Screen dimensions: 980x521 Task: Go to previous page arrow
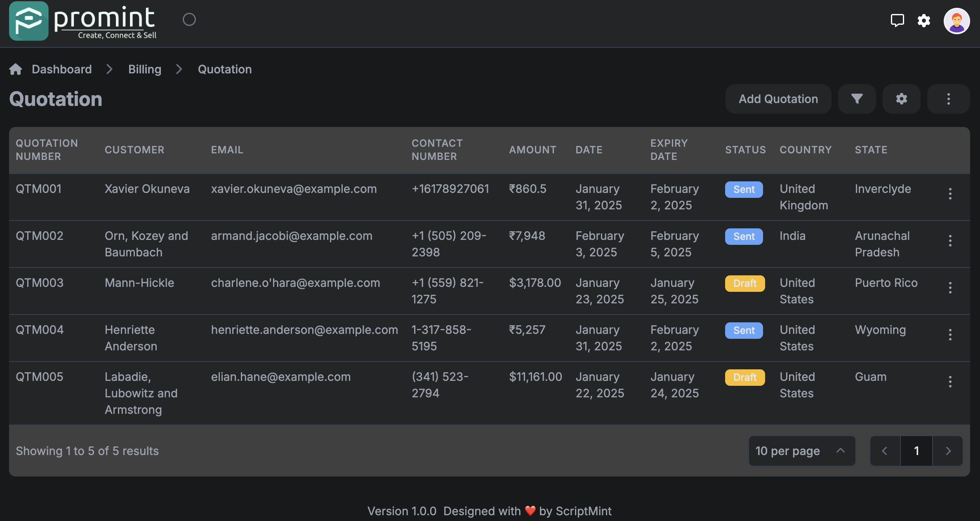pyautogui.click(x=885, y=451)
